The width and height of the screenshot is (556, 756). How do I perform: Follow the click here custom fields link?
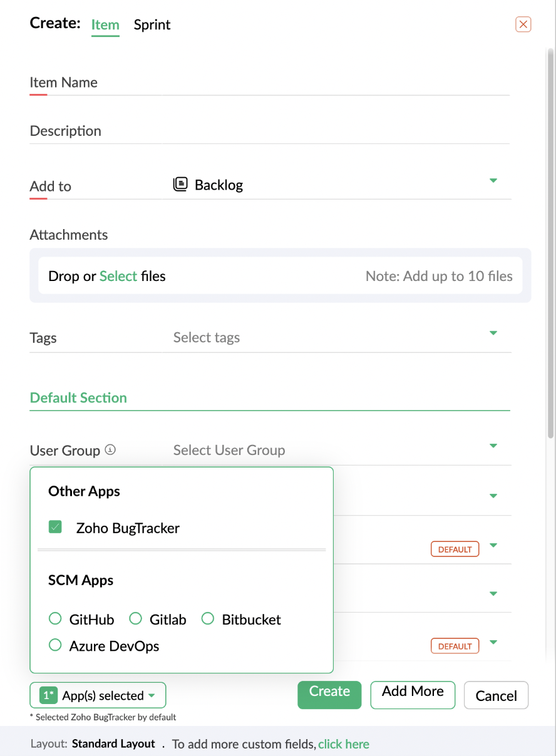click(344, 744)
